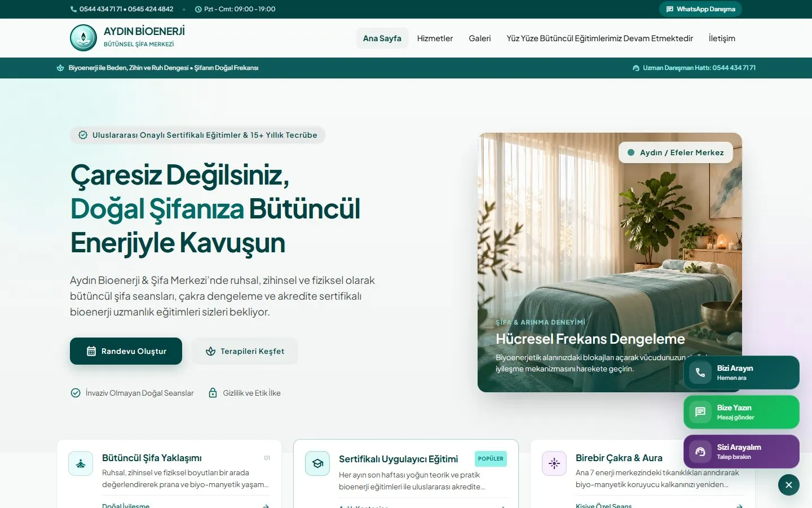Viewport: 812px width, 508px height.
Task: Click the chakra icon on Birebir Çakra card
Action: point(554,463)
